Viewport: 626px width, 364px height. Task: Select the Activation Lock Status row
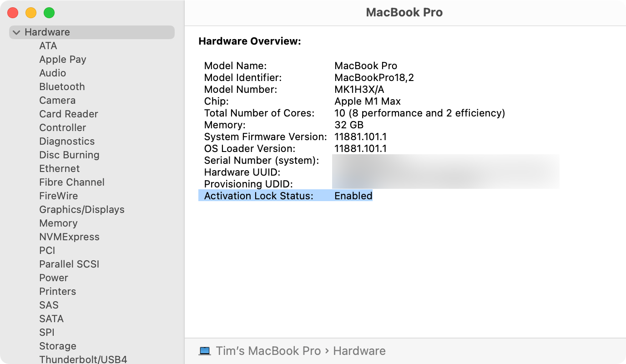click(285, 196)
